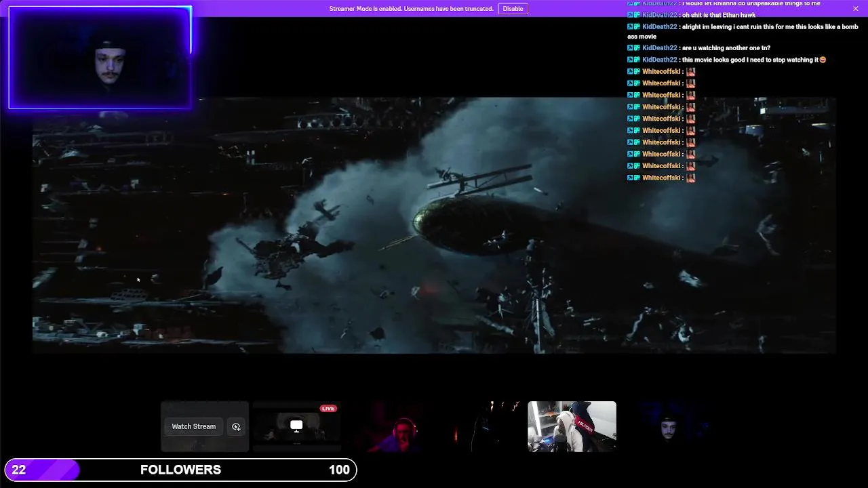Click the monitor icon on the LIVE thumbnail
Screen dimensions: 868x488
(x=296, y=426)
